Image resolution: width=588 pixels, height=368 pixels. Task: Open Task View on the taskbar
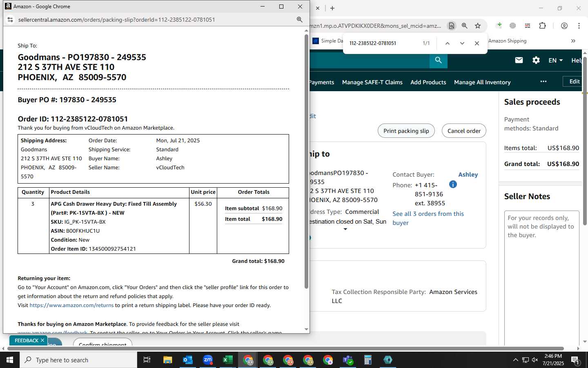click(147, 360)
